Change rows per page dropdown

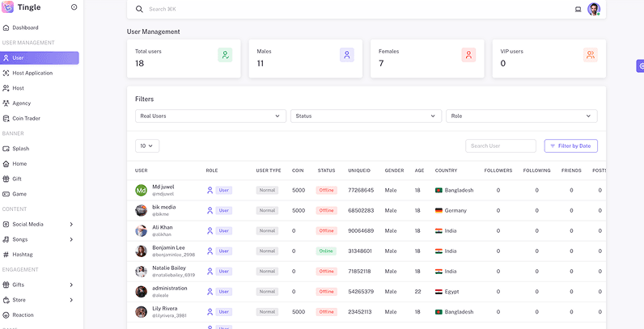click(147, 146)
